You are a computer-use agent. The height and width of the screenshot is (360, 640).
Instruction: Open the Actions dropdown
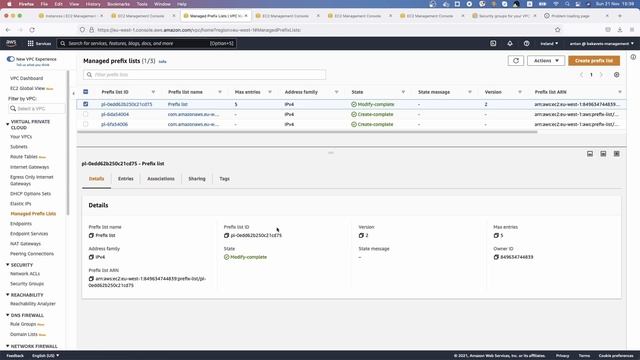click(x=546, y=60)
